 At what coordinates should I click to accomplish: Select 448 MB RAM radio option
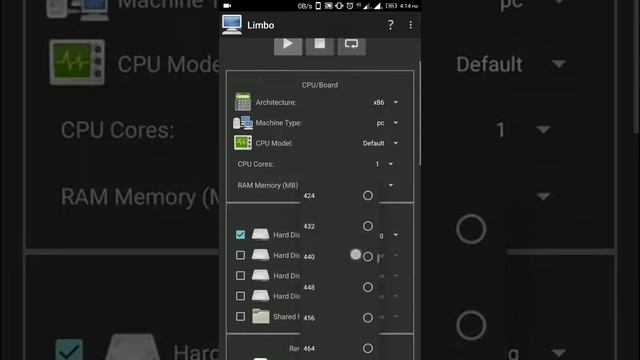(x=368, y=287)
